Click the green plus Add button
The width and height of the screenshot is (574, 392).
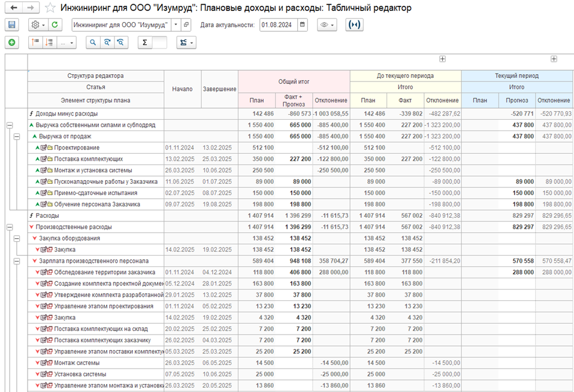[12, 42]
